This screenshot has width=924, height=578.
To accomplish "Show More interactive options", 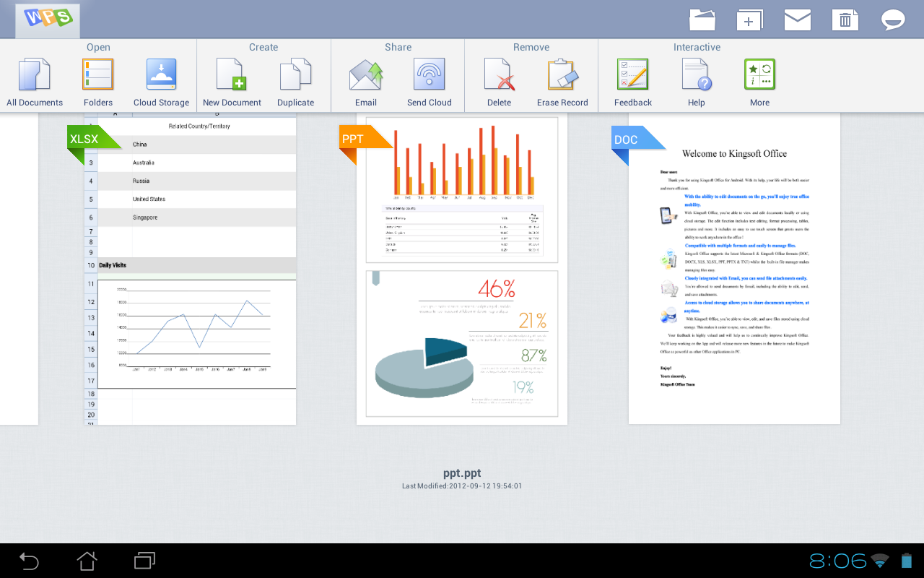I will click(759, 82).
